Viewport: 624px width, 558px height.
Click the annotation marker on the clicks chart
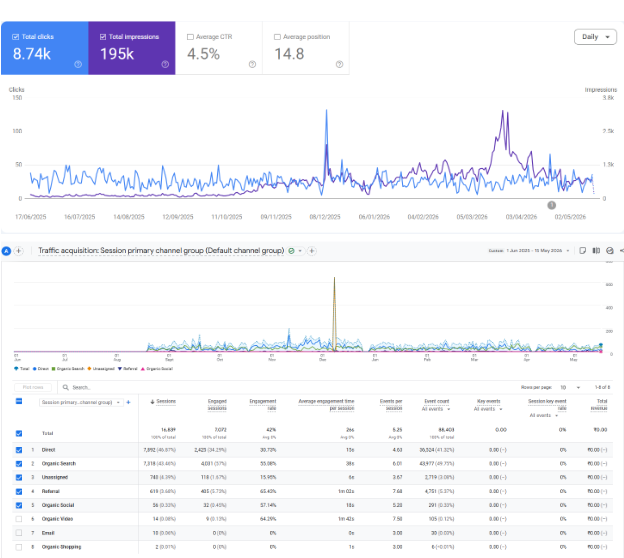point(552,205)
